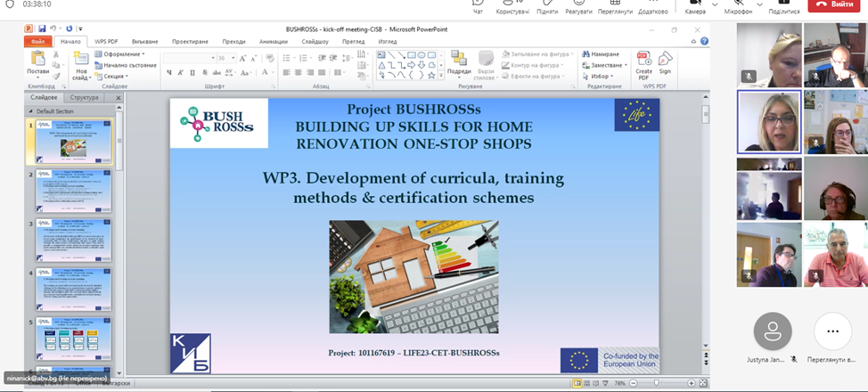Image resolution: width=868 pixels, height=392 pixels.
Task: Select the oval shape in shapes gallery
Action: (x=422, y=55)
